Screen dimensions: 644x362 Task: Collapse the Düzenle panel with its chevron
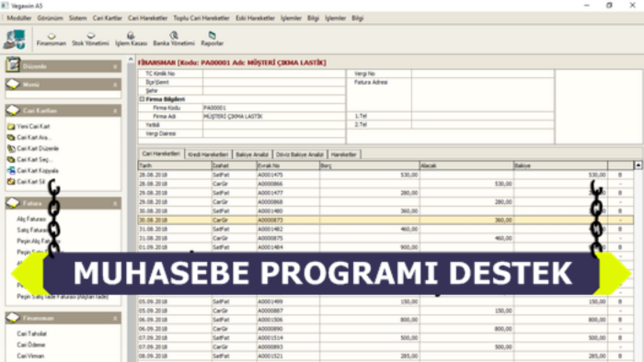[115, 66]
